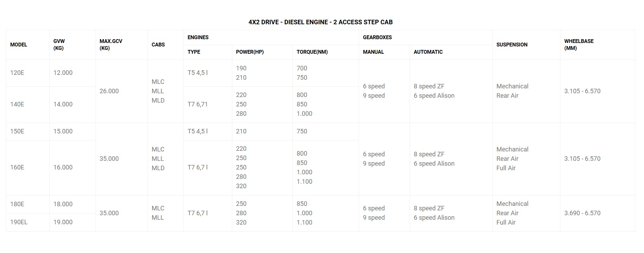Viewport: 644px width, 253px height.
Task: Click the WHEELBASE (MM) column header
Action: point(579,45)
